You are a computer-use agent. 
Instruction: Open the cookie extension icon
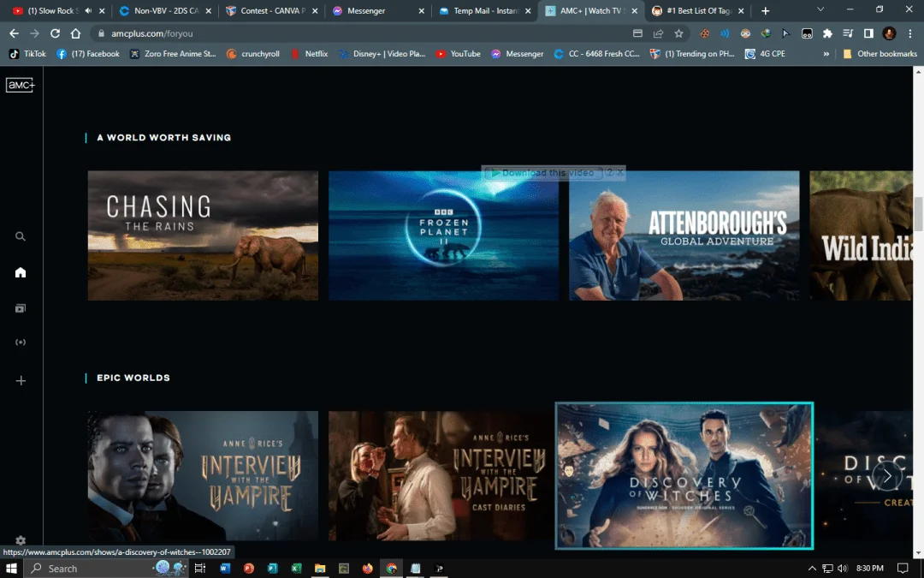pos(704,33)
